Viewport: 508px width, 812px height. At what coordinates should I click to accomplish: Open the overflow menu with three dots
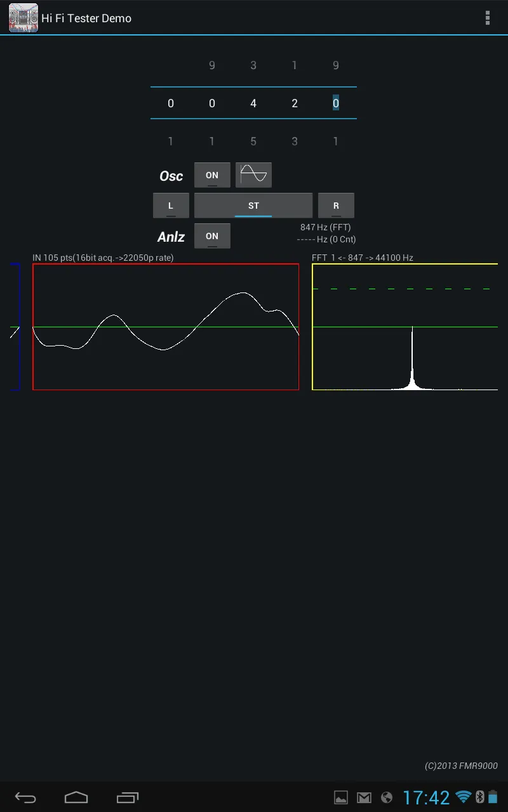(x=487, y=18)
